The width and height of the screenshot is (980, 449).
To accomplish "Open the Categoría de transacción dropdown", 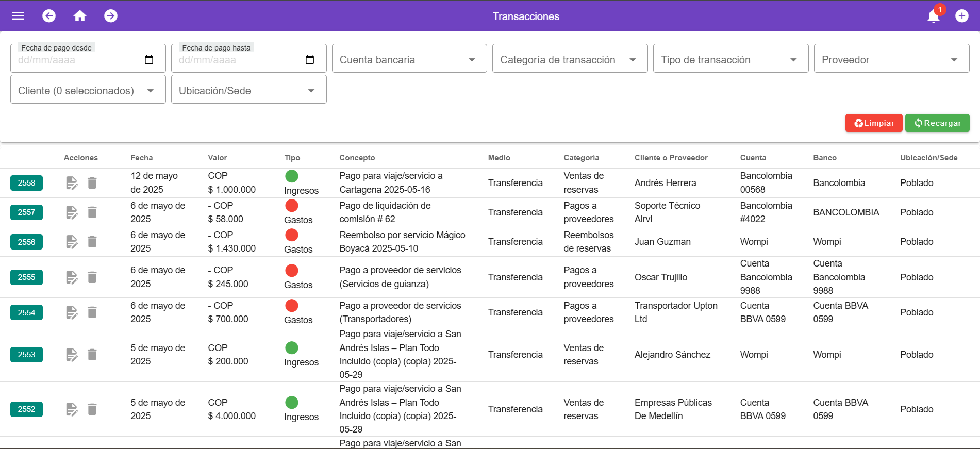I will [x=570, y=60].
